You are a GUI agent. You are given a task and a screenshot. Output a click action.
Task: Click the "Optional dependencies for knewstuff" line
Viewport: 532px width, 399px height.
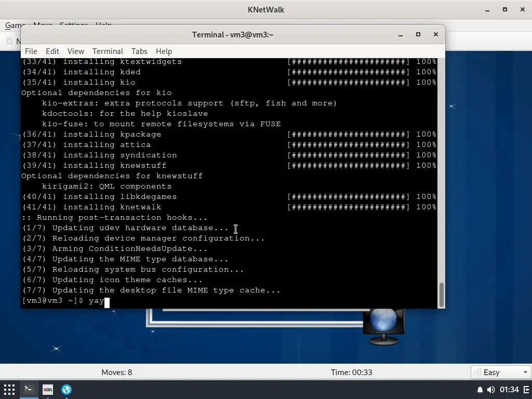pos(112,176)
